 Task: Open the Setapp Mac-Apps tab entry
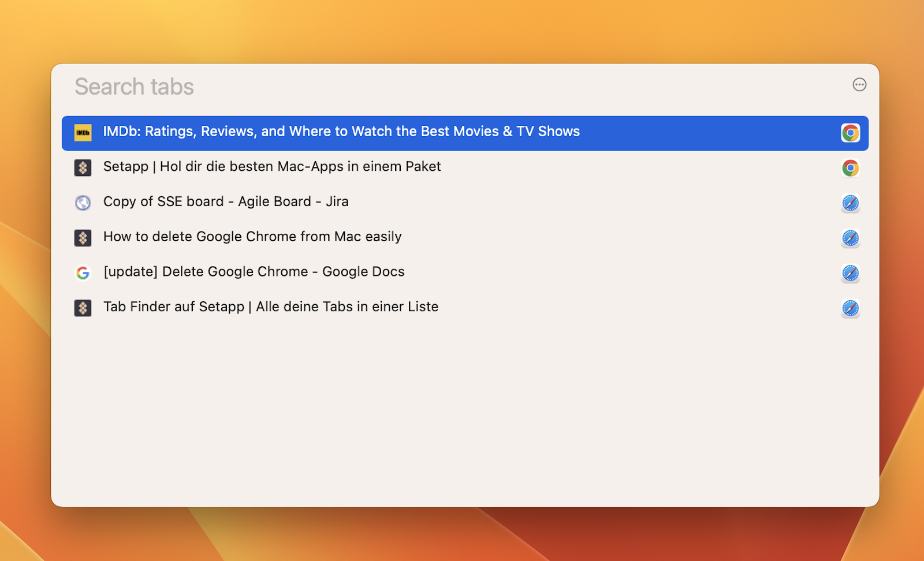click(271, 167)
